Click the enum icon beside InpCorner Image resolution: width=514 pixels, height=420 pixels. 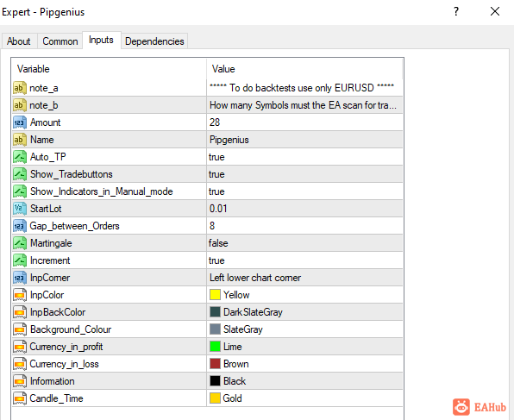coord(20,278)
